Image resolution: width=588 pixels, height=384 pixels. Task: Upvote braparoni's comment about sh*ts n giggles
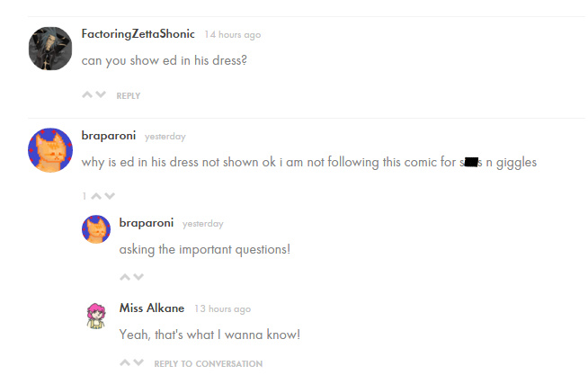pos(96,195)
